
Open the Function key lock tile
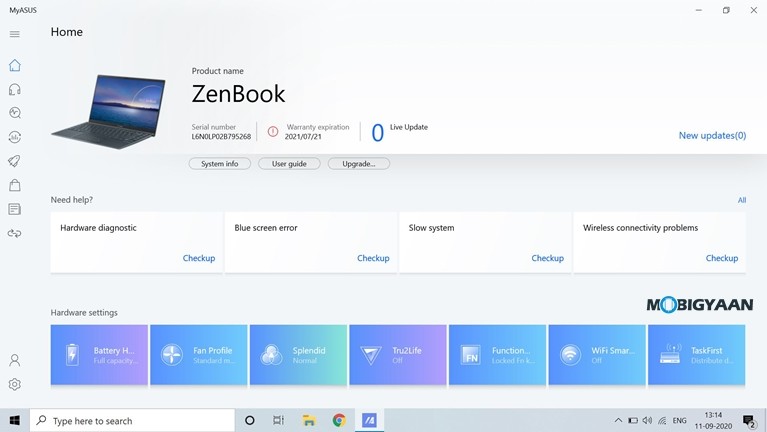pyautogui.click(x=497, y=355)
